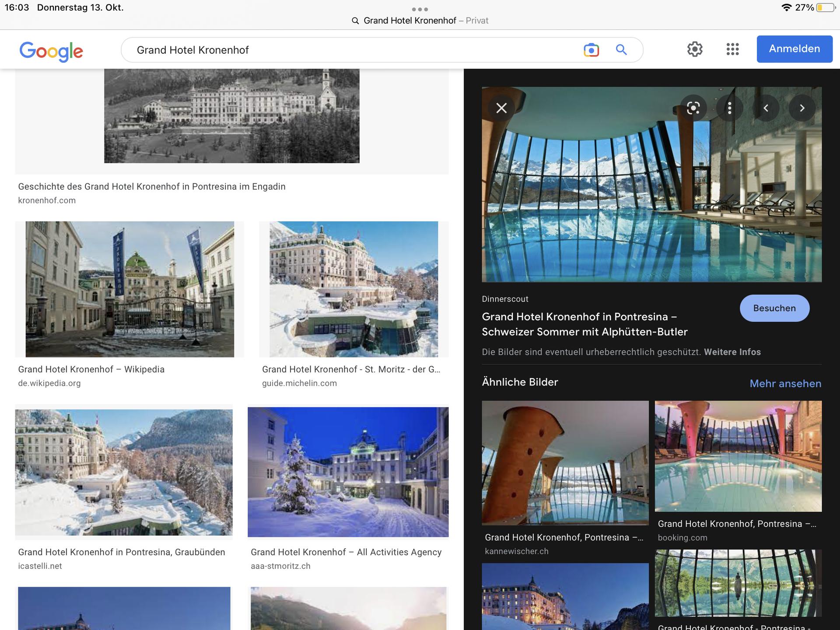
Task: Go to next image arrow
Action: click(802, 108)
